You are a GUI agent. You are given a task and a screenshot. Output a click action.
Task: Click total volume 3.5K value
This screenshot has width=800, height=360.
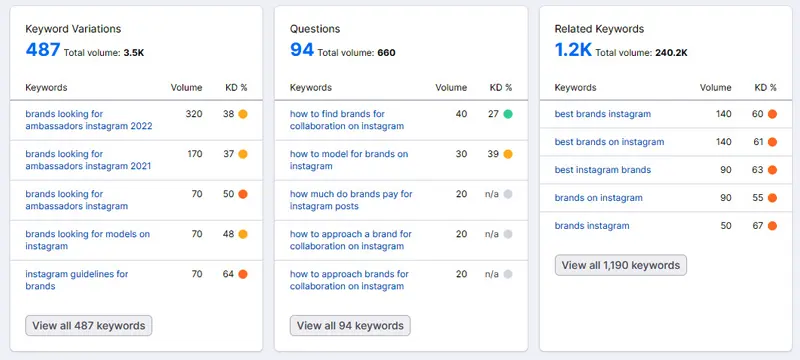[134, 53]
